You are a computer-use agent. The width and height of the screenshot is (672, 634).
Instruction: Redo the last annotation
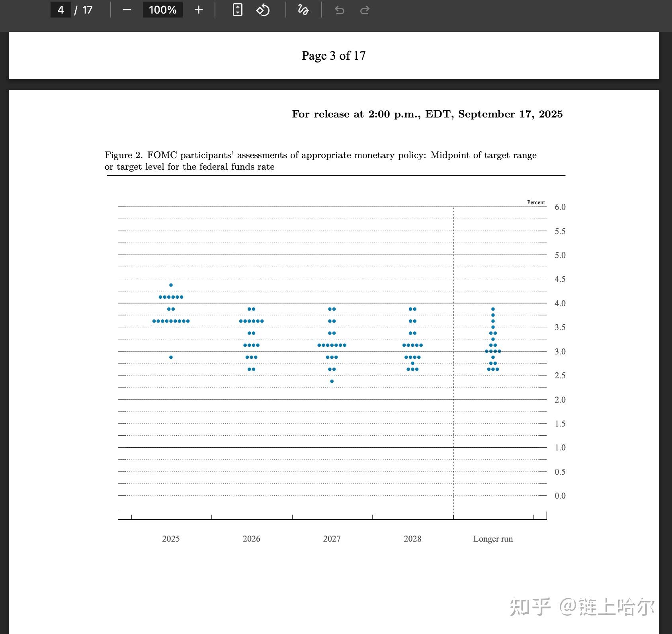(x=365, y=10)
